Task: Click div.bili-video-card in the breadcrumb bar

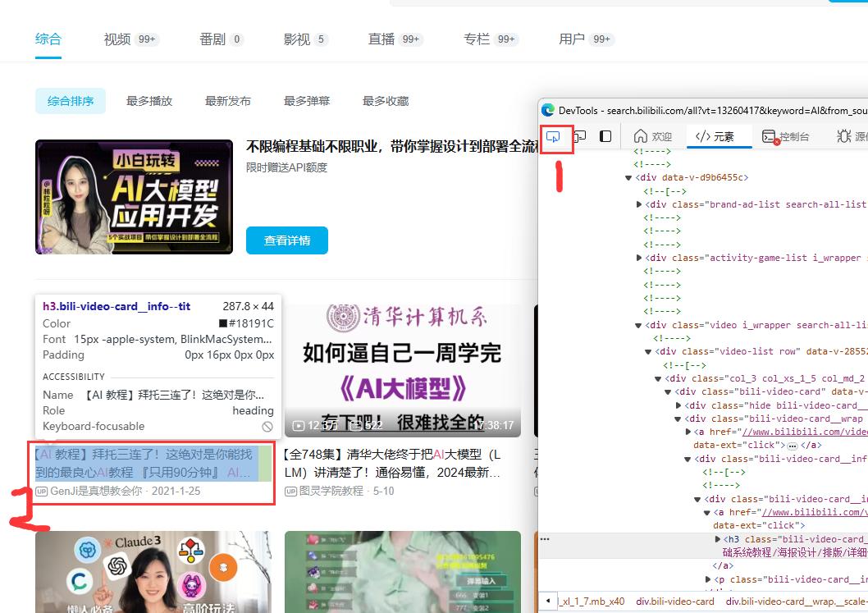Action: [675, 602]
